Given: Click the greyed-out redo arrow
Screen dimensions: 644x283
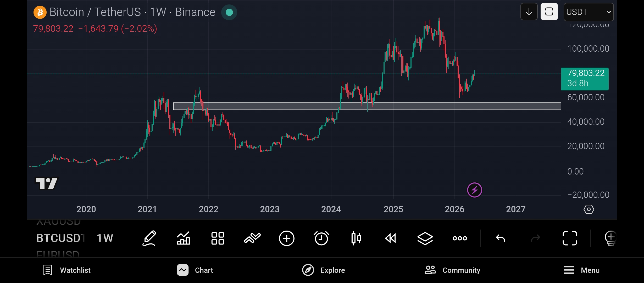Looking at the screenshot, I should tap(535, 238).
